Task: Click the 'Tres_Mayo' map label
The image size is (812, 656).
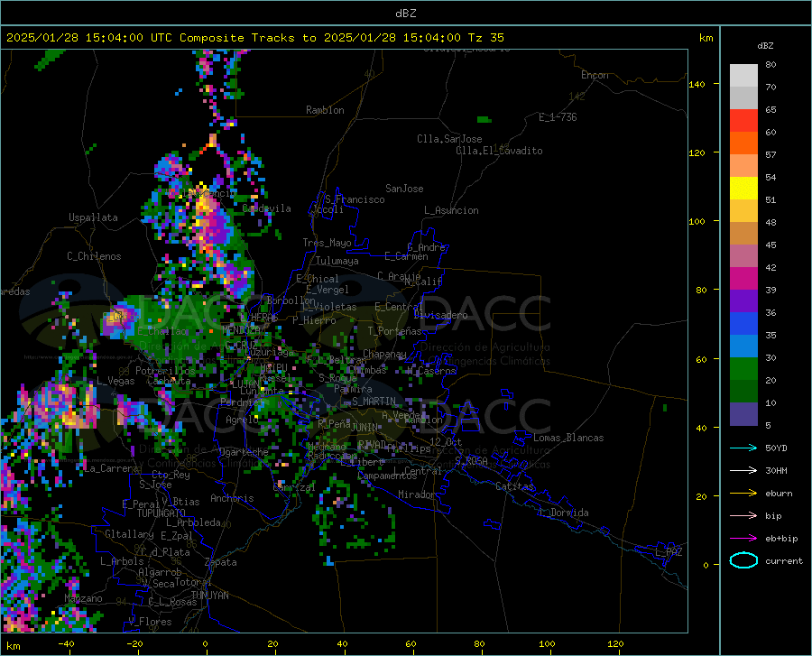Action: 327,243
